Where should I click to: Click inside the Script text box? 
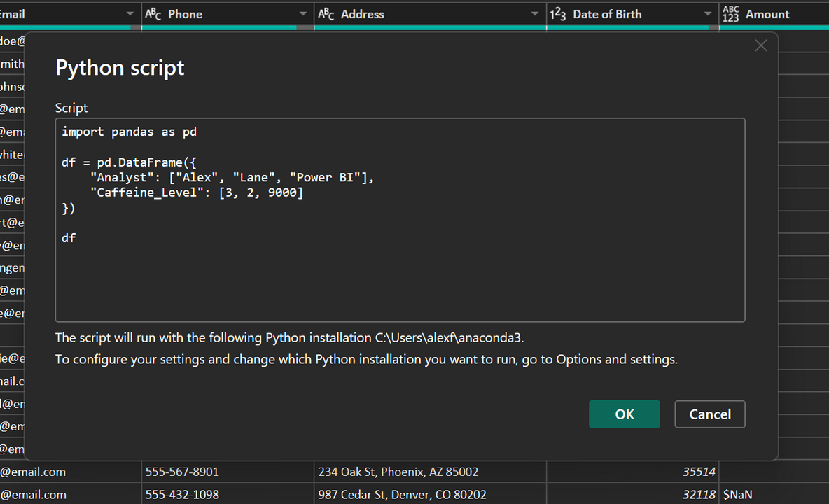coord(400,220)
